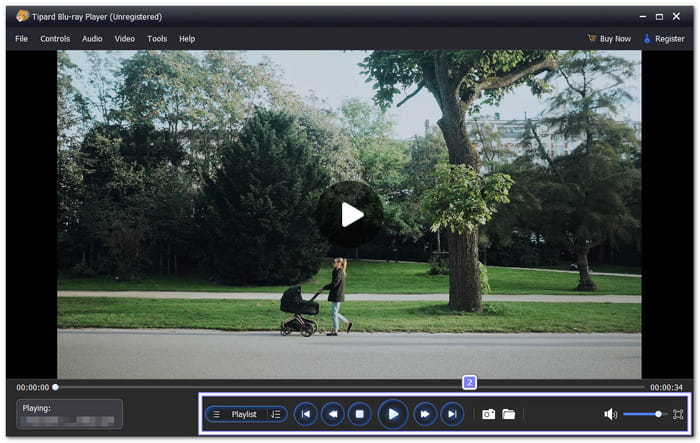Fast forward the video
Screen dimensions: 700x443
tap(425, 414)
